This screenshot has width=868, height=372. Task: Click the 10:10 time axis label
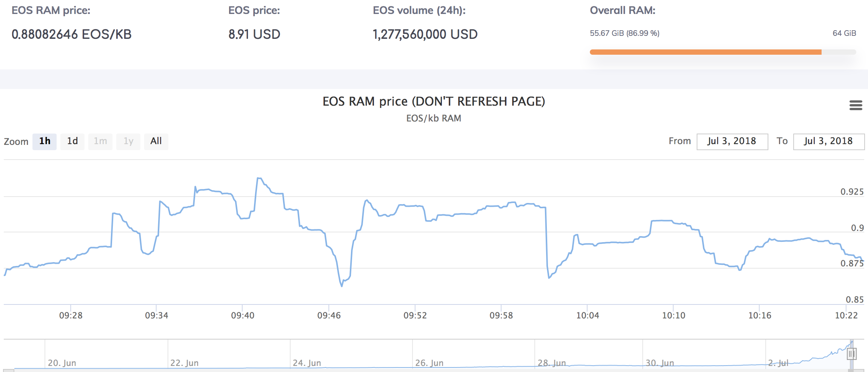click(x=674, y=315)
